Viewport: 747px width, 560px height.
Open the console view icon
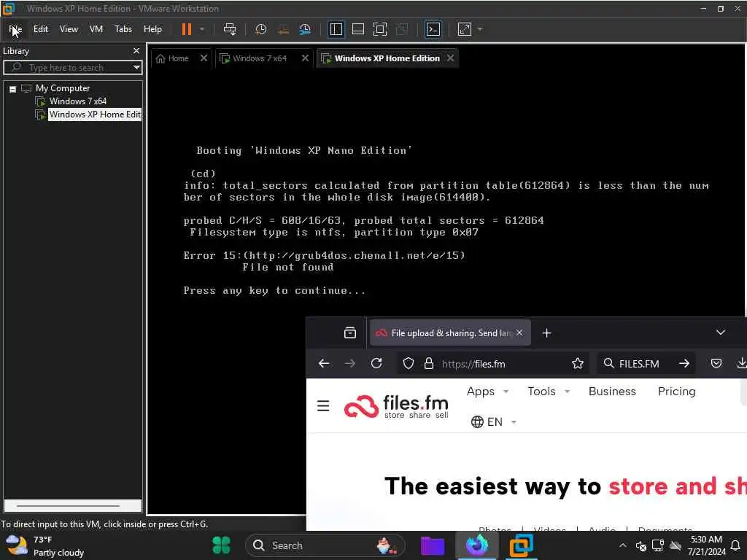(x=433, y=29)
